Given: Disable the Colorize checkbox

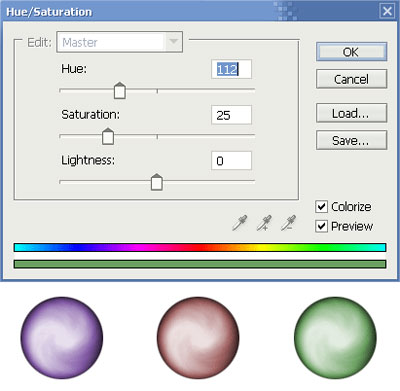Looking at the screenshot, I should point(321,207).
